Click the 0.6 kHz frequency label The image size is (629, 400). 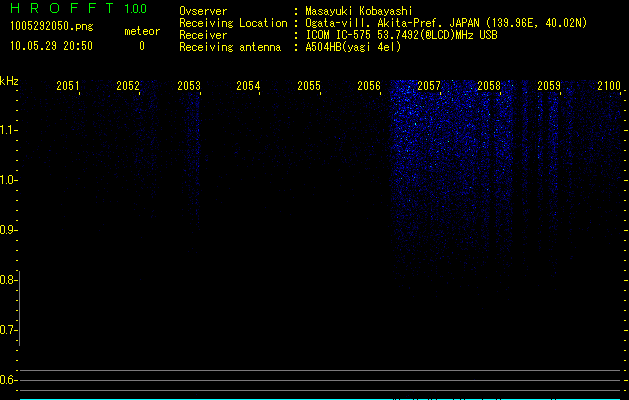[x=8, y=380]
